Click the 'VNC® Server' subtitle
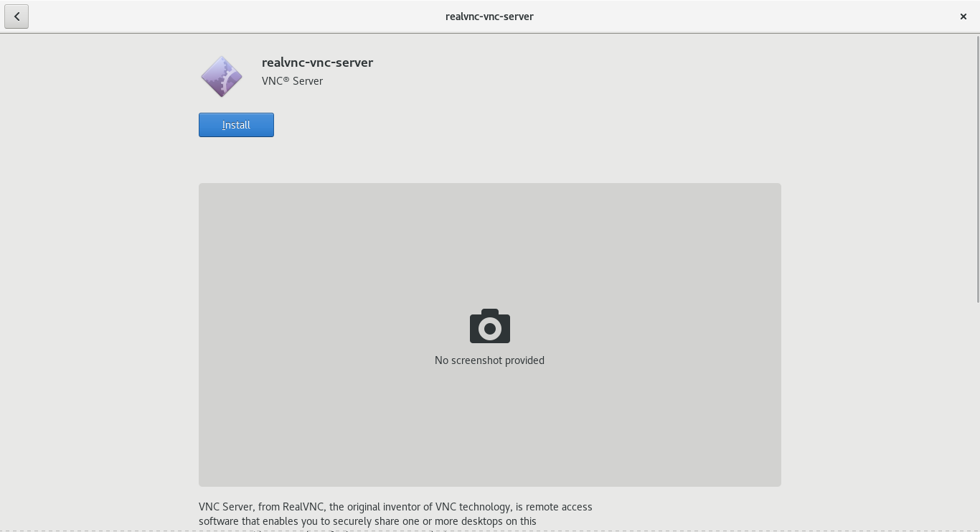The image size is (980, 532). pos(292,81)
